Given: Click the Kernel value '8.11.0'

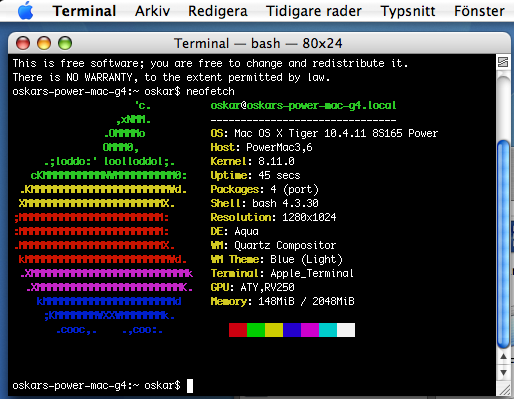Looking at the screenshot, I should tap(276, 162).
